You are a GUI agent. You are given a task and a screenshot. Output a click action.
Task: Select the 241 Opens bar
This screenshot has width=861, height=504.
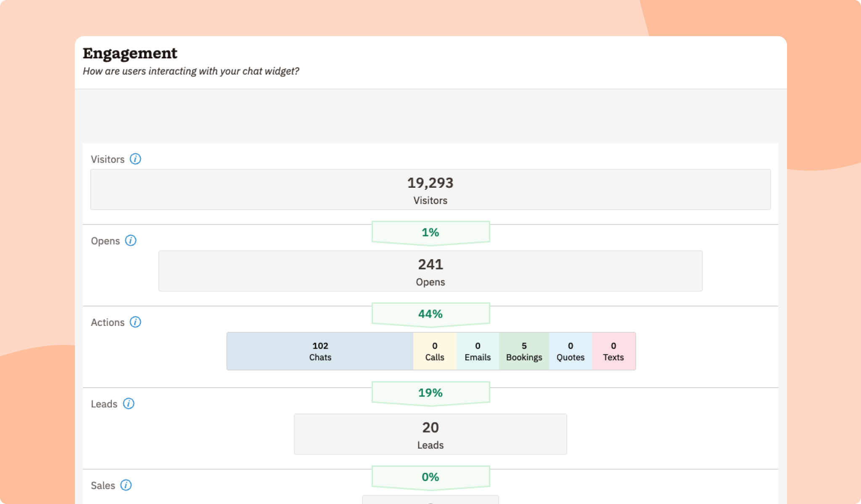pyautogui.click(x=430, y=271)
